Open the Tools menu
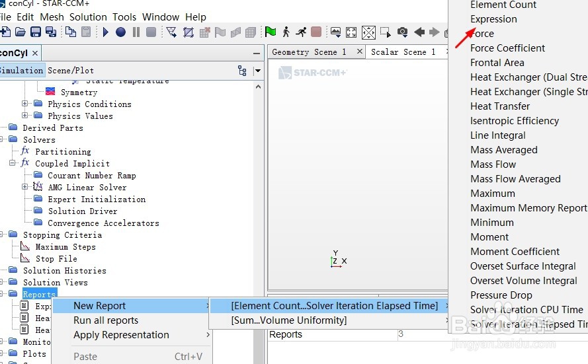Image resolution: width=588 pixels, height=364 pixels. tap(124, 17)
